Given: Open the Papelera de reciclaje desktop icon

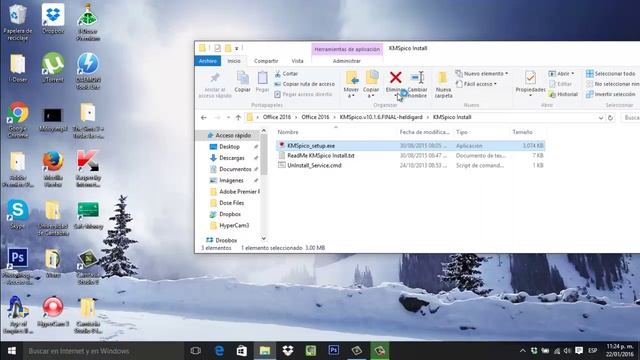Looking at the screenshot, I should (x=17, y=22).
